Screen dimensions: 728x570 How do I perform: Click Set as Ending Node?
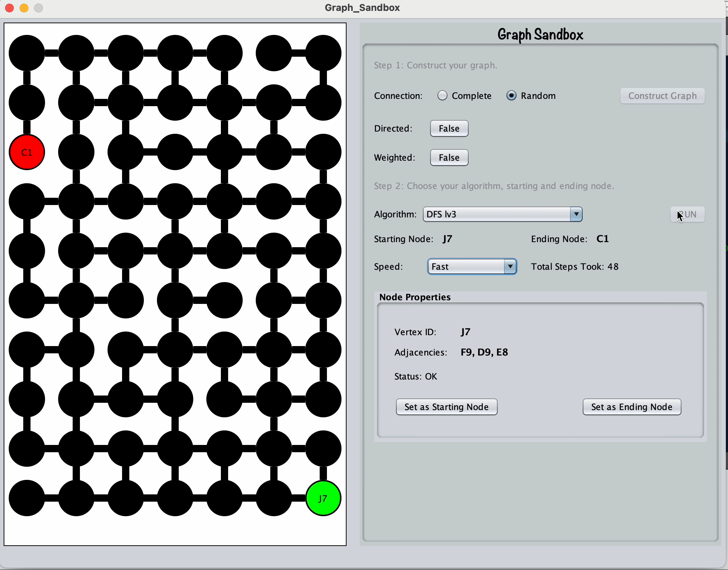pos(632,407)
